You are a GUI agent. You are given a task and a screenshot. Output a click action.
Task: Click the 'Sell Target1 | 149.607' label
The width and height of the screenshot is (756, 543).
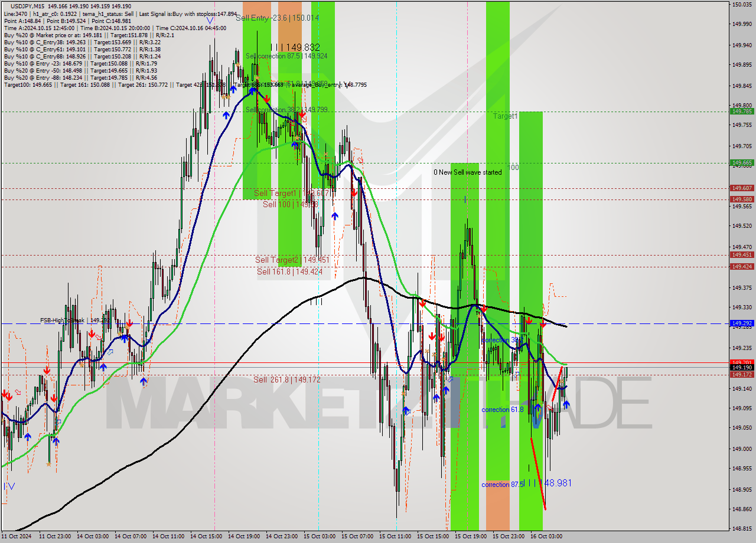click(291, 193)
